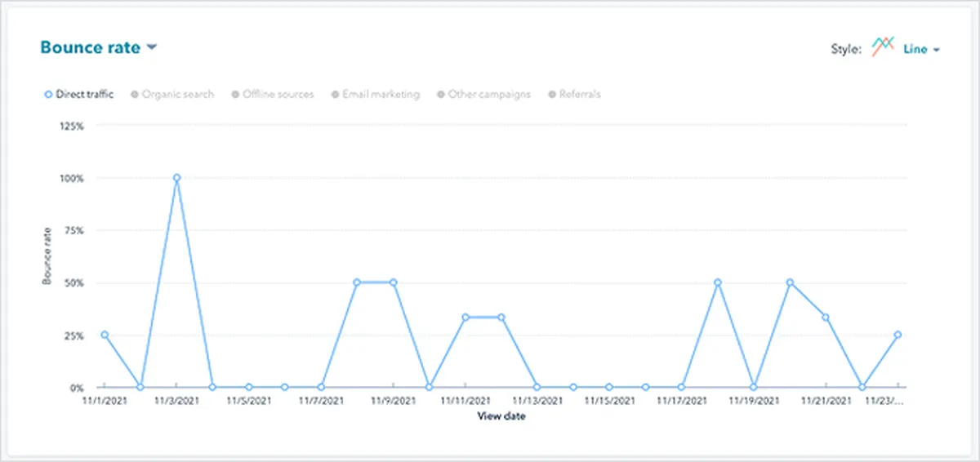Image resolution: width=980 pixels, height=462 pixels.
Task: Click the 0% data point on 11/15/2021
Action: [609, 387]
